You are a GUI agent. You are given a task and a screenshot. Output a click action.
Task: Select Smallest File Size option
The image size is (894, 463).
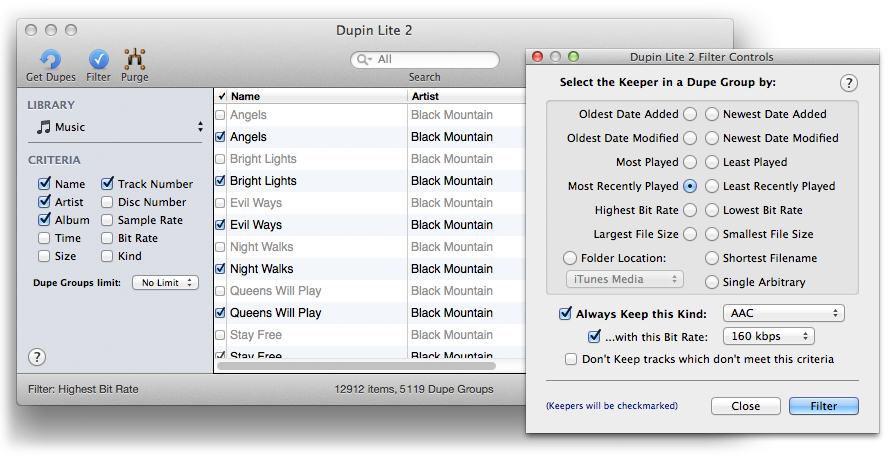(x=712, y=234)
